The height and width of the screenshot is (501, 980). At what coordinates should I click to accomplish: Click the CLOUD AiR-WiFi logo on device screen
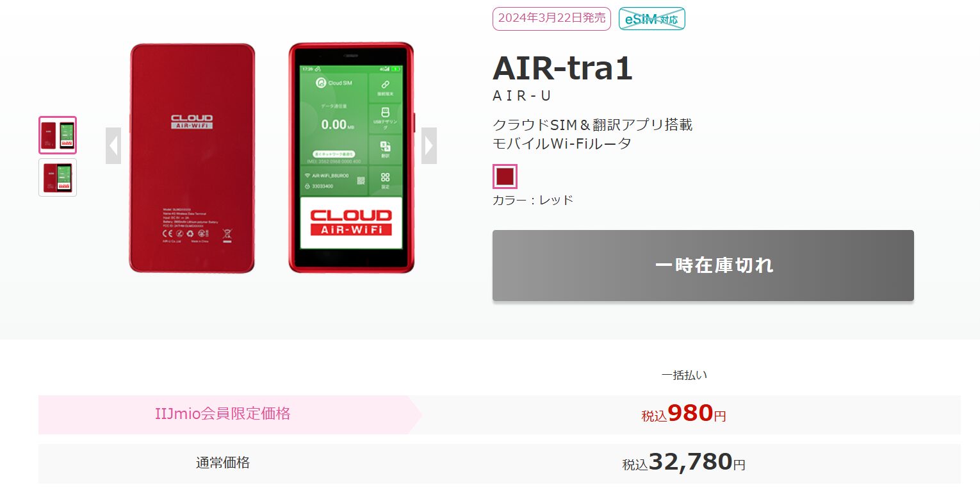point(351,222)
